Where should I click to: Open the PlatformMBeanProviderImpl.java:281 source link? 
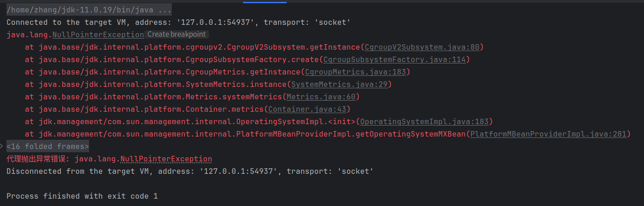[548, 134]
